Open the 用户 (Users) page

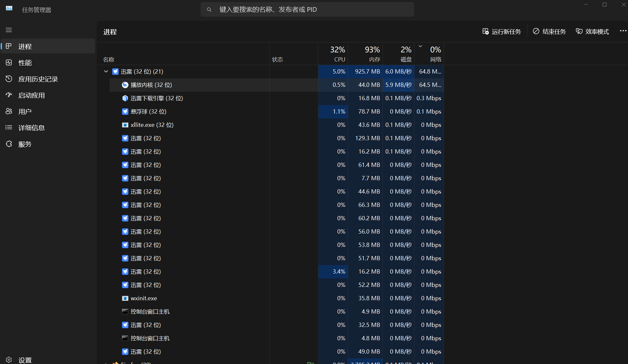(x=25, y=112)
